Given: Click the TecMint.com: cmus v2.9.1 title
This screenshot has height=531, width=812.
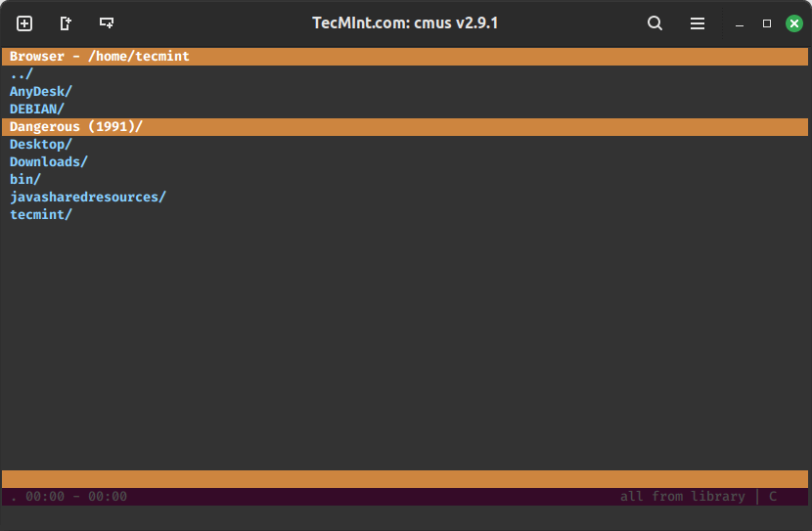Looking at the screenshot, I should coord(405,23).
